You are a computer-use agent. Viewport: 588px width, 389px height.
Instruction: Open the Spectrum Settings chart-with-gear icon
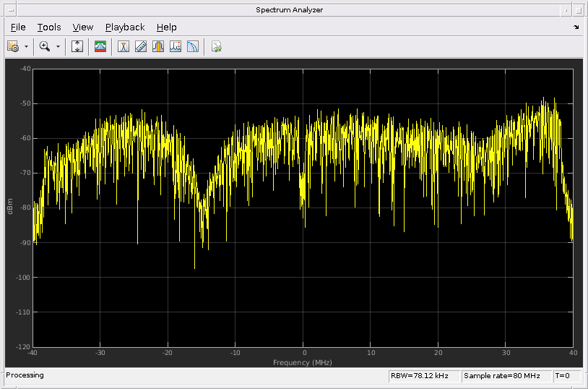coord(13,46)
